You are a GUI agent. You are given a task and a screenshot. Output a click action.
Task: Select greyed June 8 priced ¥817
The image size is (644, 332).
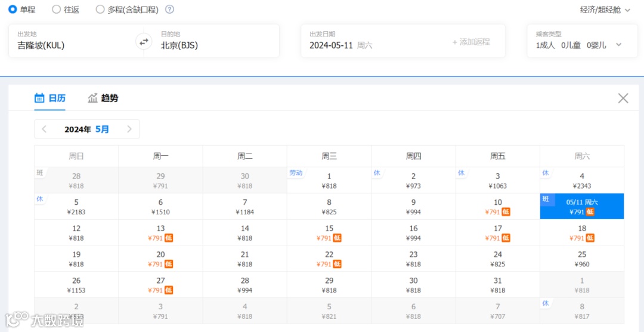582,311
